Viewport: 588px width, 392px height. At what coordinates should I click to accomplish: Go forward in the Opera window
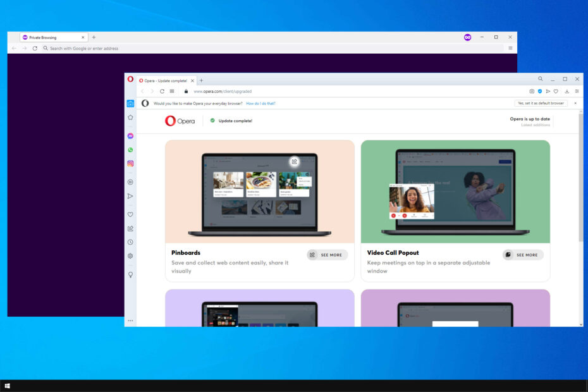152,91
